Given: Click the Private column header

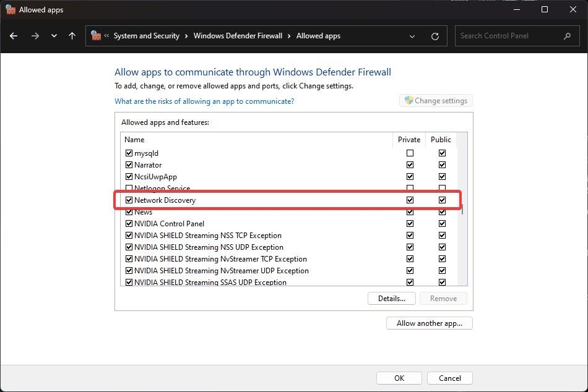Looking at the screenshot, I should point(409,139).
